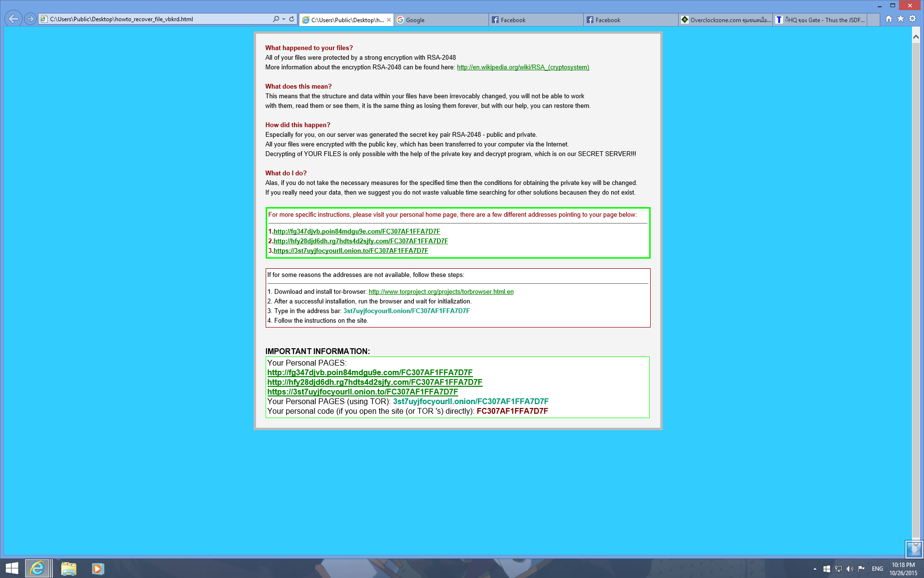The height and width of the screenshot is (578, 924).
Task: Switch to the first Facebook tab
Action: tap(535, 20)
